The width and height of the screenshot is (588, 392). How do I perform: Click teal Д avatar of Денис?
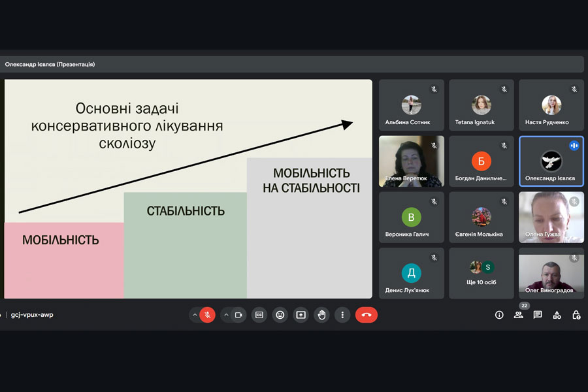[412, 272]
